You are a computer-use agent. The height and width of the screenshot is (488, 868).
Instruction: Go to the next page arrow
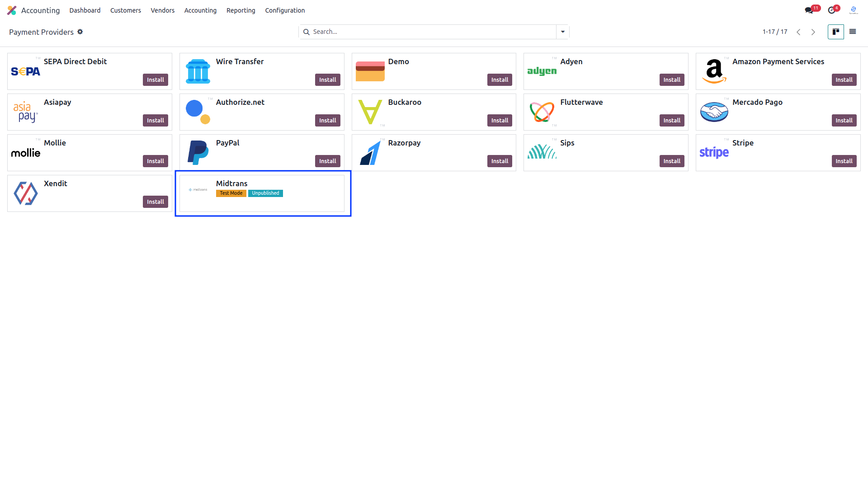(x=813, y=32)
